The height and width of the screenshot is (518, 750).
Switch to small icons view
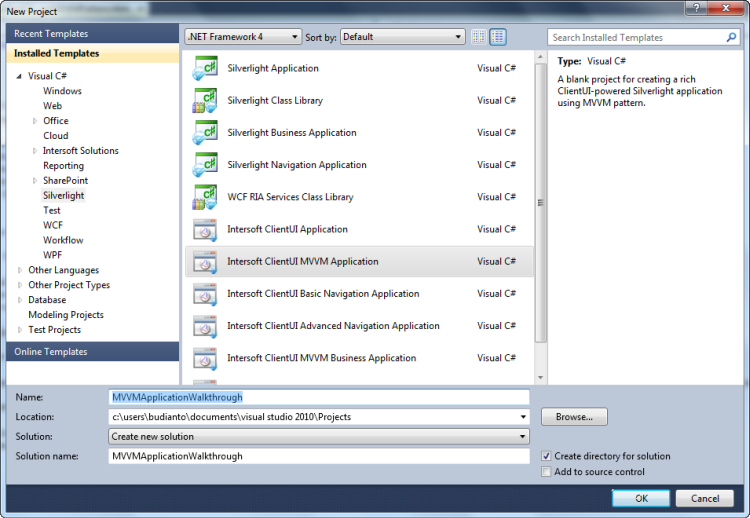tap(479, 37)
